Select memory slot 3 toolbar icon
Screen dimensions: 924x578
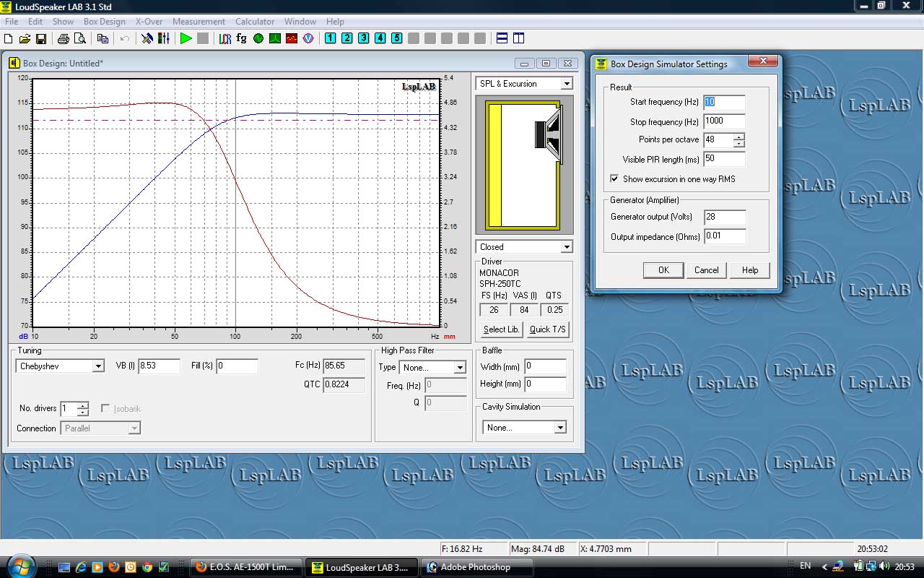pyautogui.click(x=363, y=38)
